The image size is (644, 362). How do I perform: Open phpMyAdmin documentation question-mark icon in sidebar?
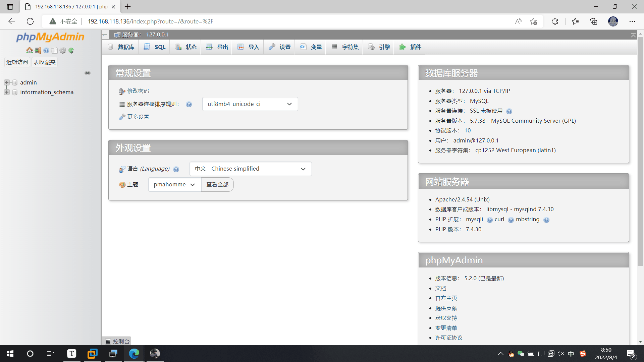point(46,50)
